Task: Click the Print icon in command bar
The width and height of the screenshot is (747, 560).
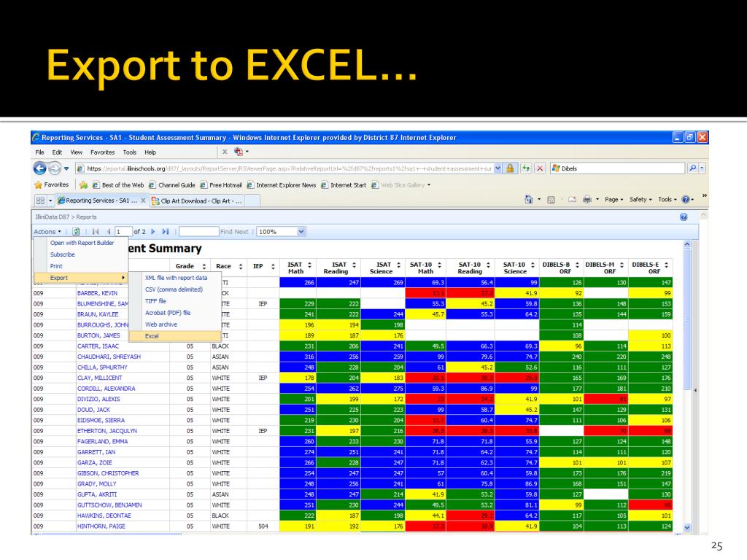Action: pos(587,200)
